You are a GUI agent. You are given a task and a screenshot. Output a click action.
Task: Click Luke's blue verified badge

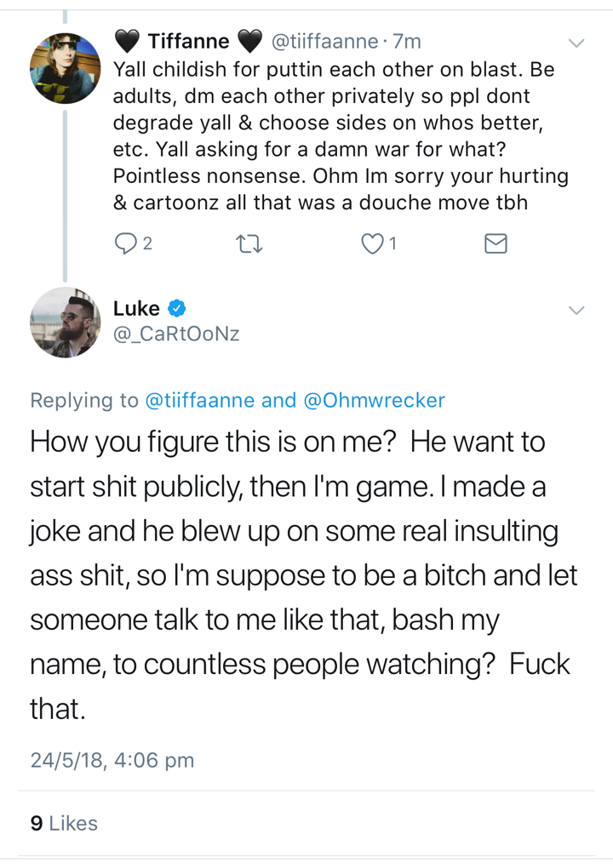[x=176, y=308]
